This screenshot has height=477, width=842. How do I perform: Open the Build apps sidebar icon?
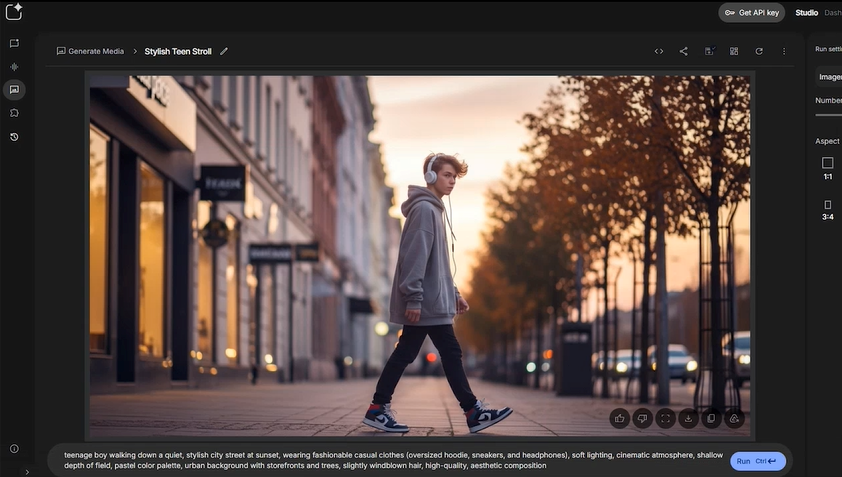coord(14,113)
